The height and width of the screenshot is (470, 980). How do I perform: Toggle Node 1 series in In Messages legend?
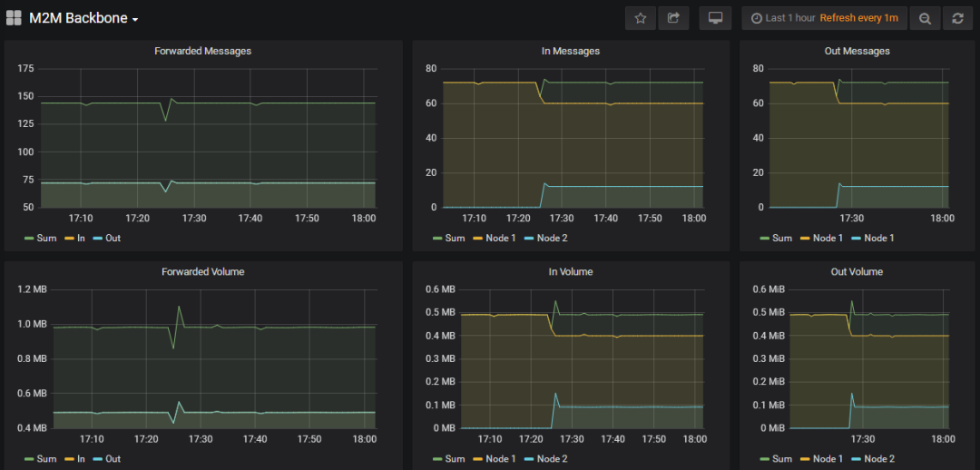point(495,238)
